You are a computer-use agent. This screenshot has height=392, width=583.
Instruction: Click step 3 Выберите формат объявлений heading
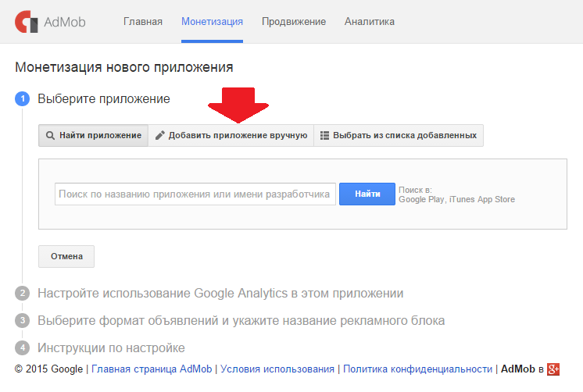(241, 321)
